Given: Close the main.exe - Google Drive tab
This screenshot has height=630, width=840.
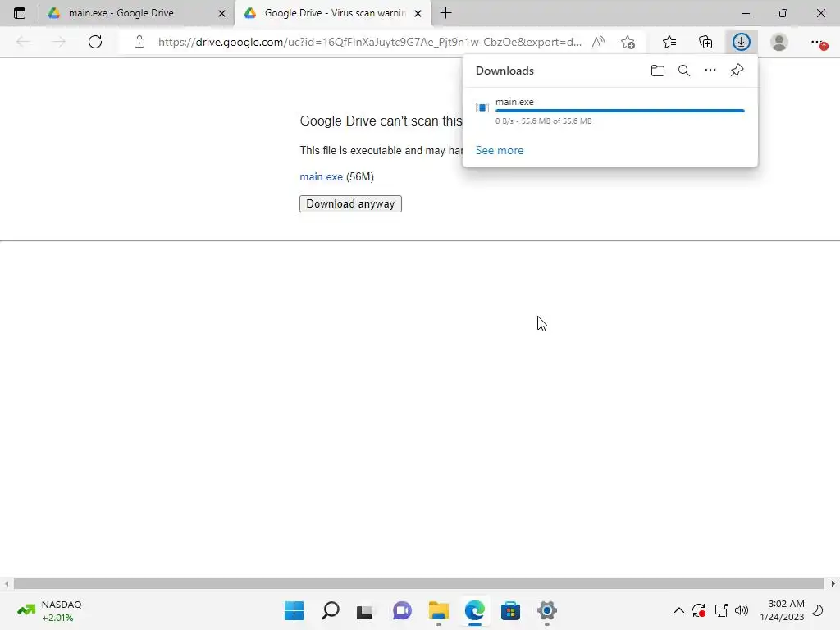Looking at the screenshot, I should tap(221, 13).
